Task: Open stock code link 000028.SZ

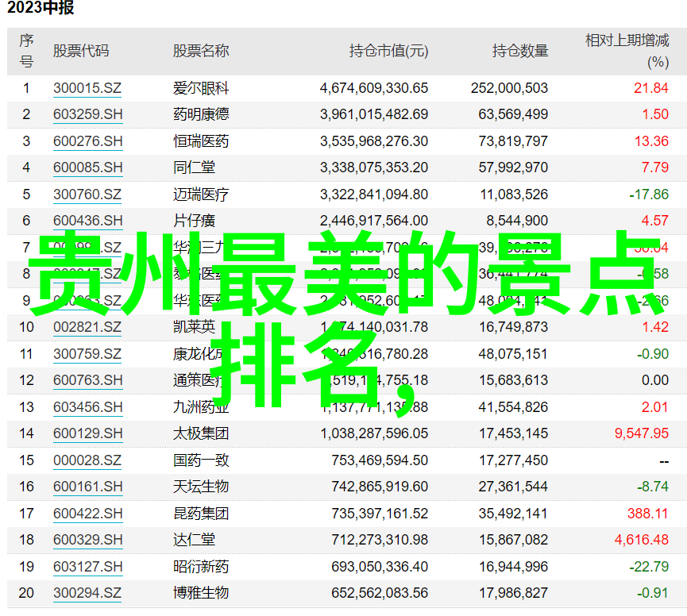Action: (87, 460)
